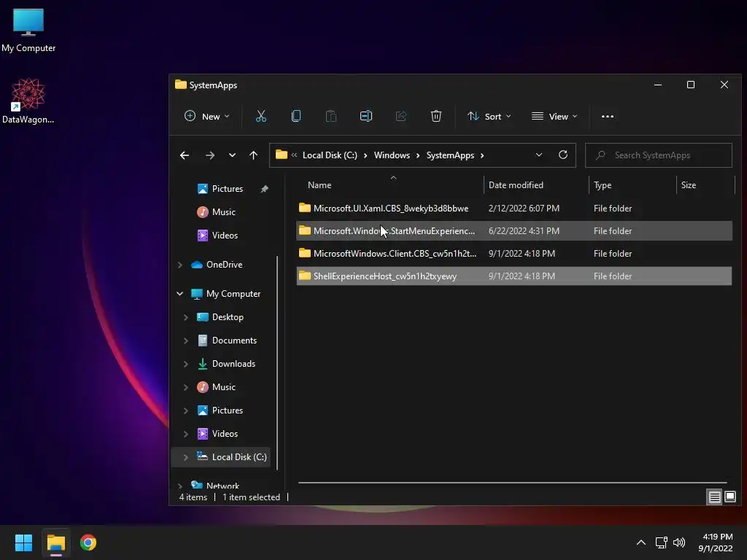Select MicrosoftWindows.Client.CBS folder
747x560 pixels.
click(x=514, y=253)
